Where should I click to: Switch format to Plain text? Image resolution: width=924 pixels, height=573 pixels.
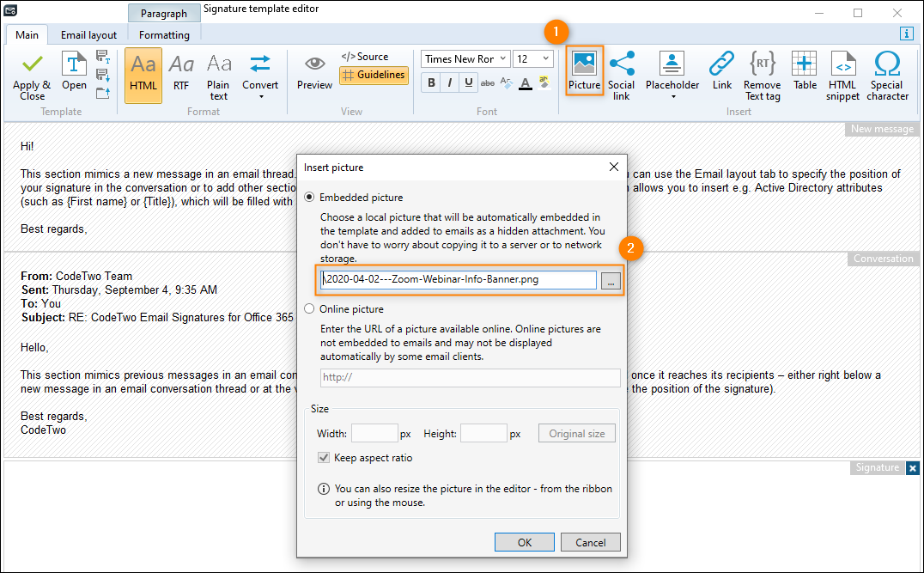coord(219,76)
